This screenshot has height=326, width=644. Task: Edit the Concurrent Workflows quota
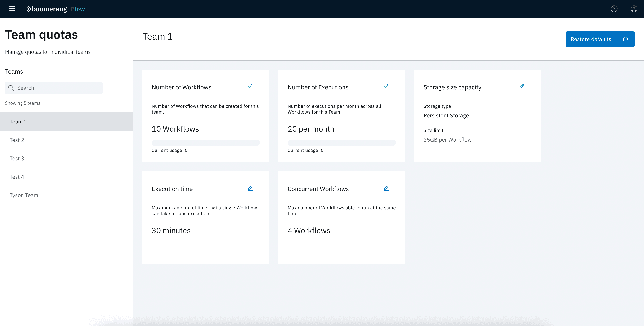[386, 188]
